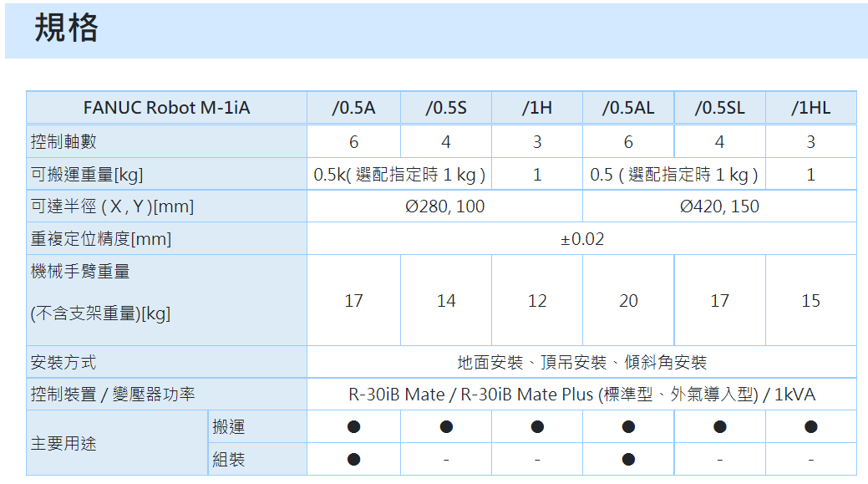Select 控制軸數 value 3 under /1H
Image resolution: width=868 pixels, height=484 pixels.
[x=537, y=142]
